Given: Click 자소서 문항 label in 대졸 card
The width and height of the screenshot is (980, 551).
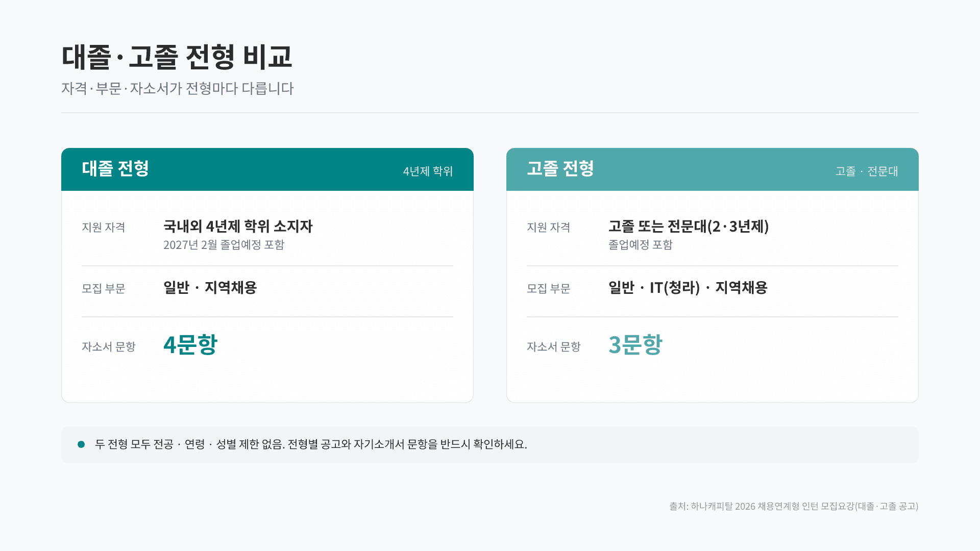Looking at the screenshot, I should pyautogui.click(x=109, y=347).
